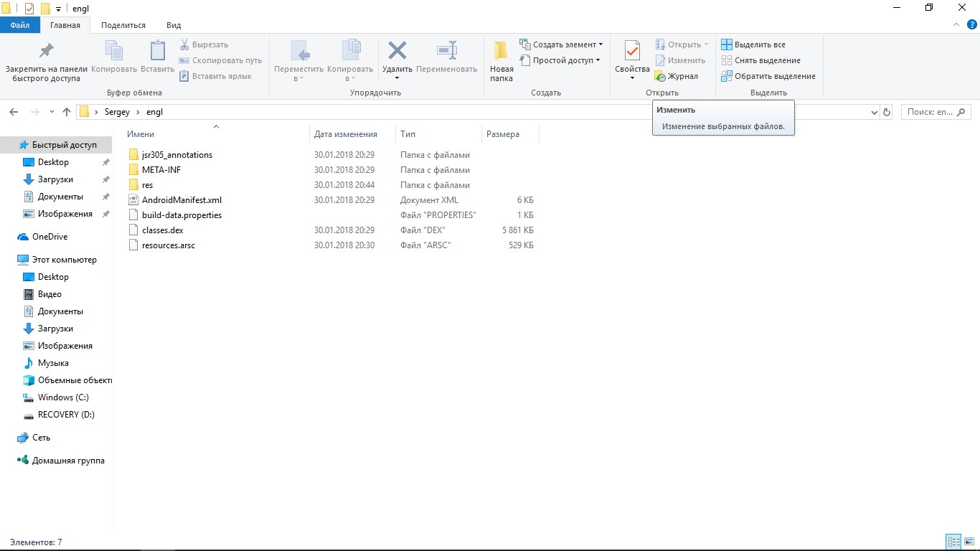Go up one folder level
The height and width of the screenshot is (551, 980).
coord(67,112)
